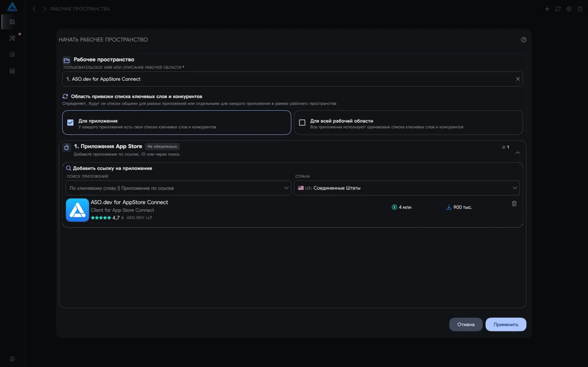Open the workspaces grid icon in the sidebar
The width and height of the screenshot is (588, 367).
pyautogui.click(x=12, y=22)
